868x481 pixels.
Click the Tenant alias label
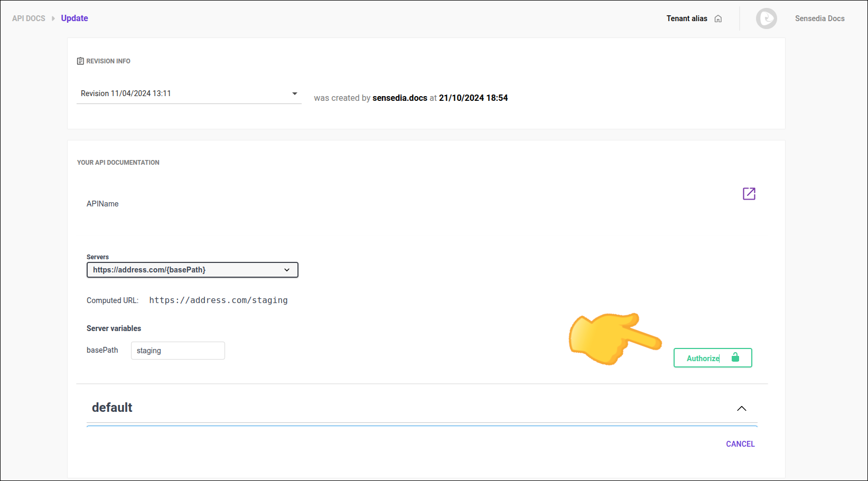[x=686, y=18]
